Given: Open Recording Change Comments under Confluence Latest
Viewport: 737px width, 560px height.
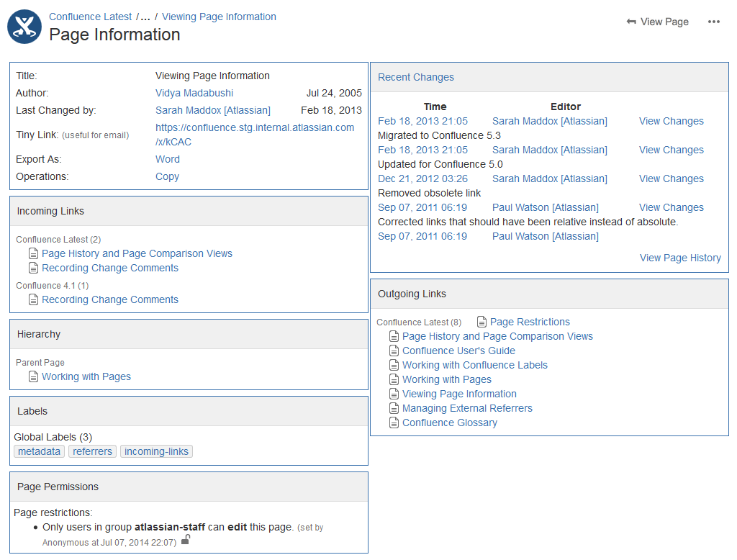Looking at the screenshot, I should pyautogui.click(x=110, y=268).
